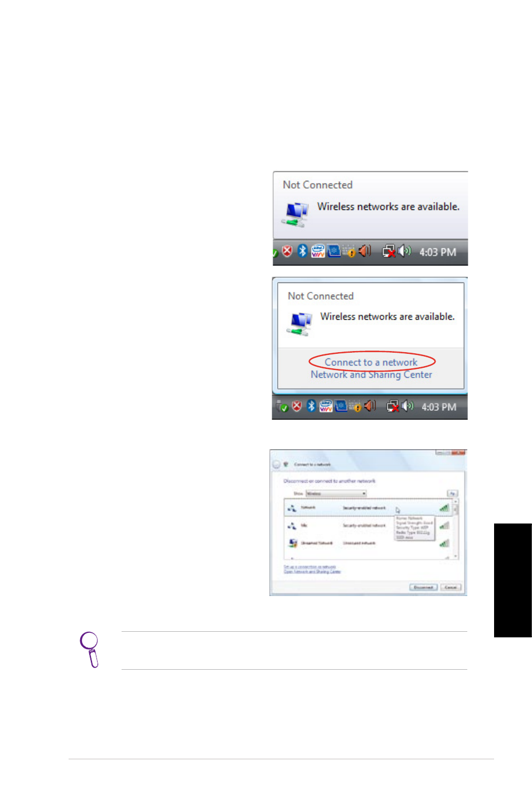Image resolution: width=532 pixels, height=802 pixels.
Task: Click red security shield in tray below links popup
Action: (297, 406)
